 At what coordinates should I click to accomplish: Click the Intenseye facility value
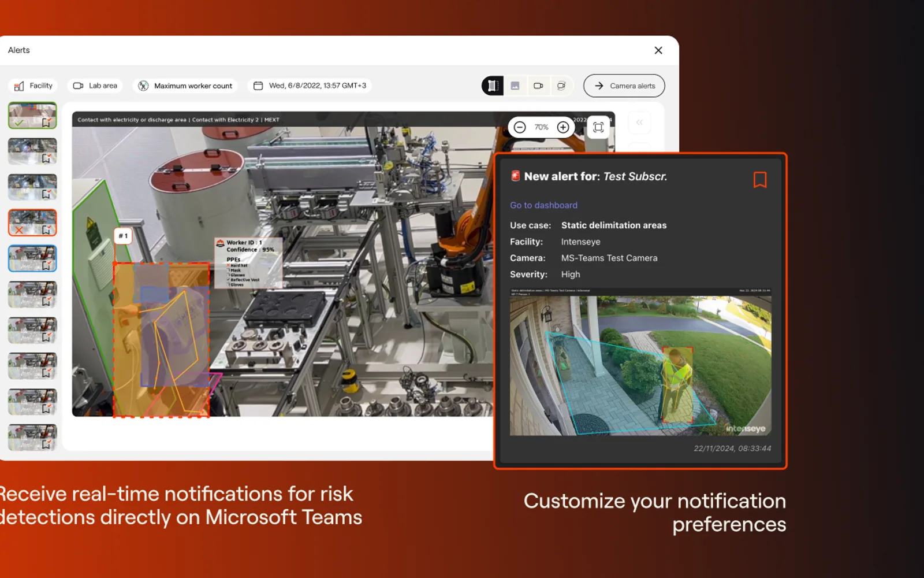click(x=581, y=242)
